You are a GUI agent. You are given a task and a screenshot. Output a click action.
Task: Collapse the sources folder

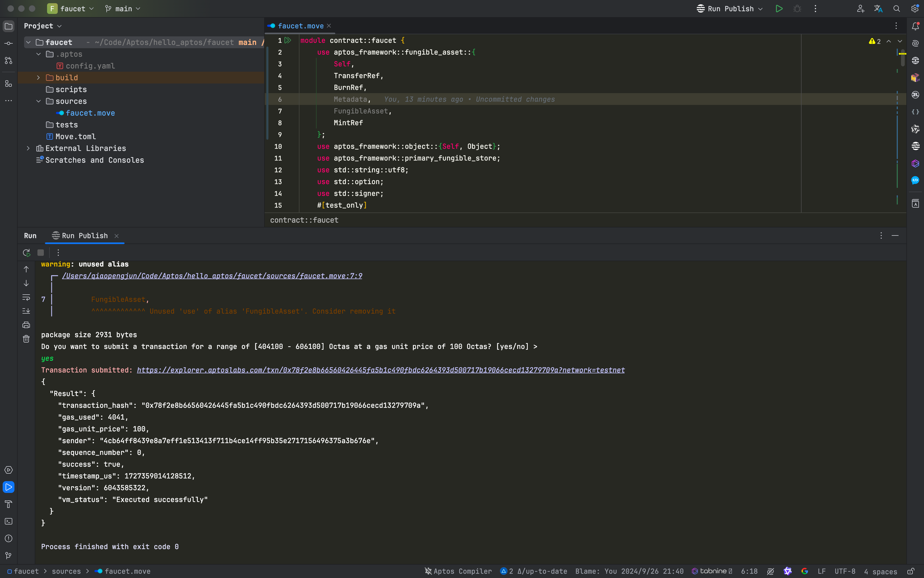tap(38, 101)
